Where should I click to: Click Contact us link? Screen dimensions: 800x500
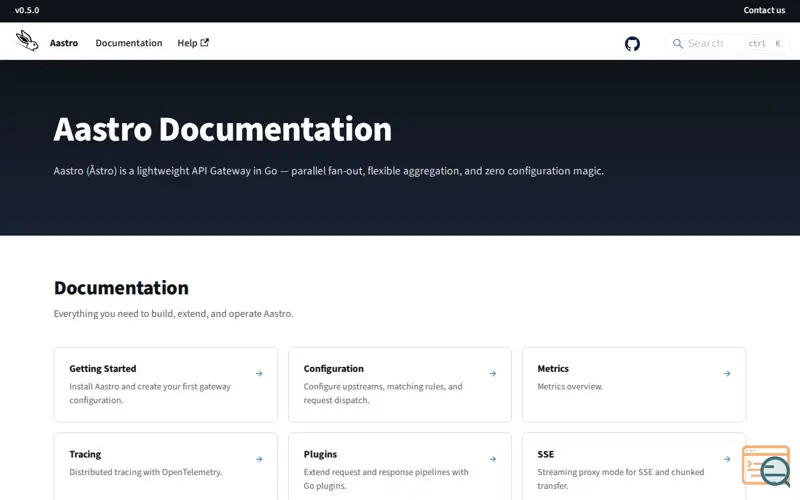tap(764, 10)
